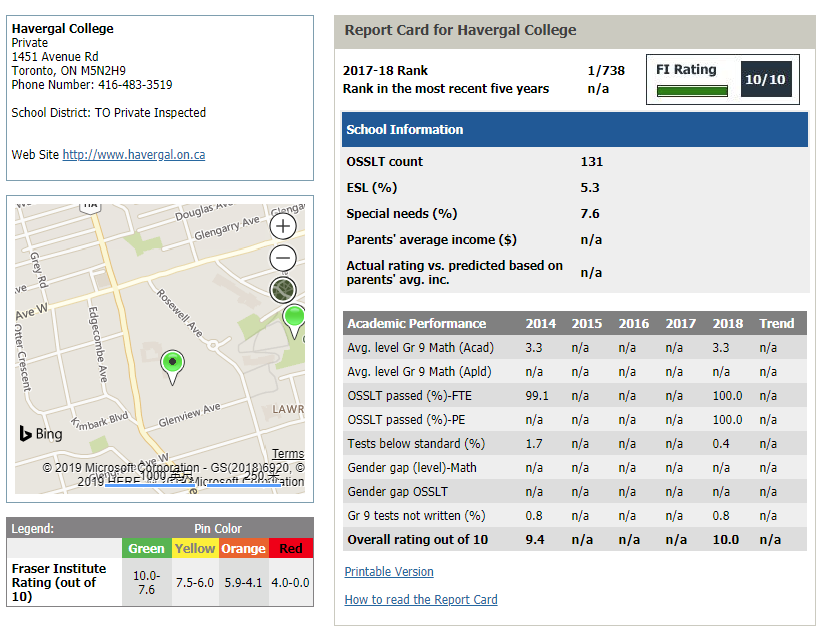The height and width of the screenshot is (635, 834).
Task: Click the legend range 7.5-6.0
Action: point(195,583)
